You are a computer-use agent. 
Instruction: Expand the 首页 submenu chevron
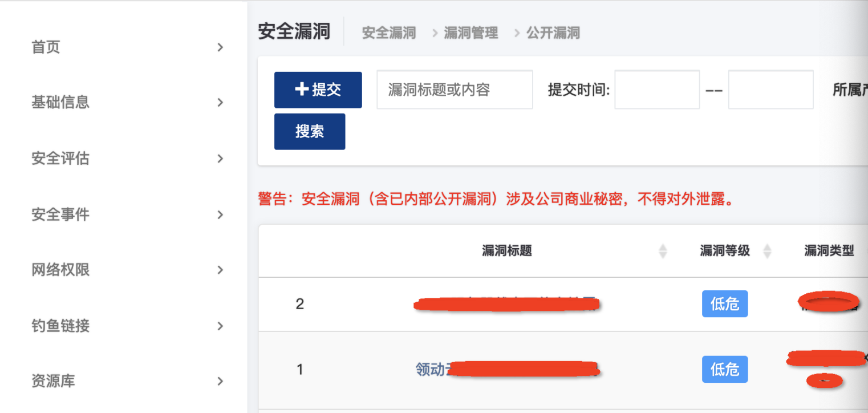[220, 47]
